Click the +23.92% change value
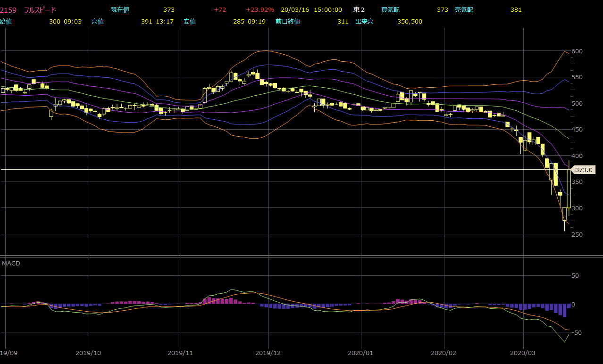 tap(260, 9)
